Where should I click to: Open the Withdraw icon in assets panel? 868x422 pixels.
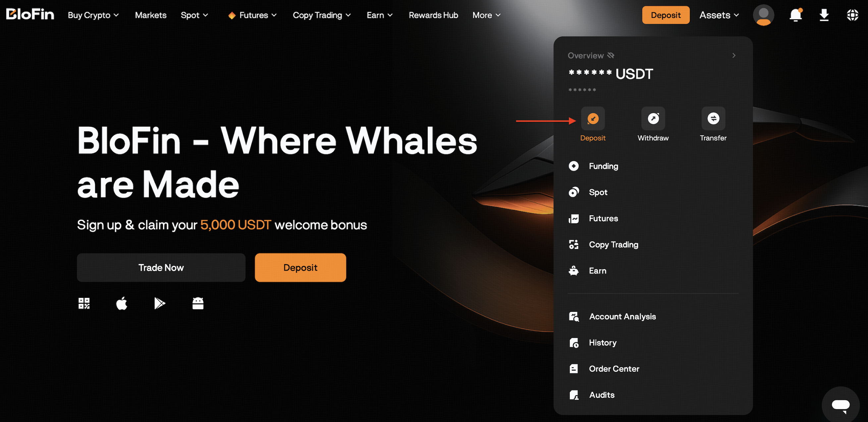[653, 118]
